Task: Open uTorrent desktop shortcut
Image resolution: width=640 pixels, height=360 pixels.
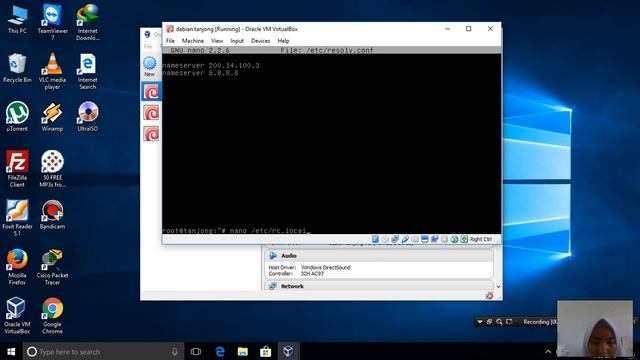Action: pyautogui.click(x=17, y=117)
